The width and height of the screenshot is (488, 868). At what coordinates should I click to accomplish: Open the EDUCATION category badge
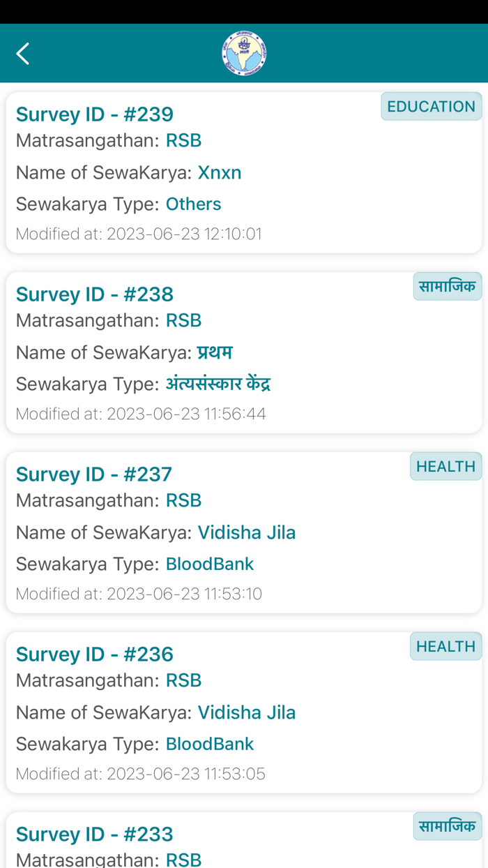tap(431, 106)
